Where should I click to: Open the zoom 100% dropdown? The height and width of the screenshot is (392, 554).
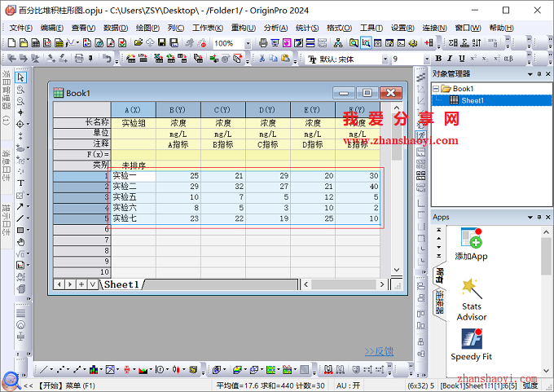(248, 43)
